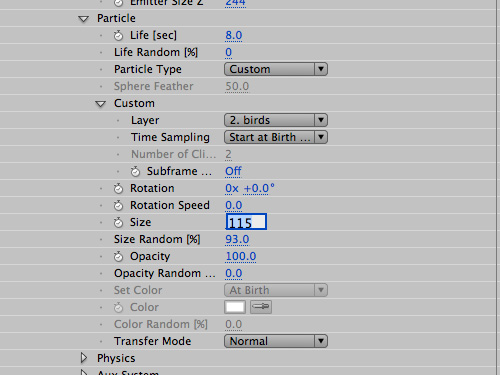The image size is (500, 375).
Task: Enable keyframing with the Subframe stopwatch
Action: point(135,171)
